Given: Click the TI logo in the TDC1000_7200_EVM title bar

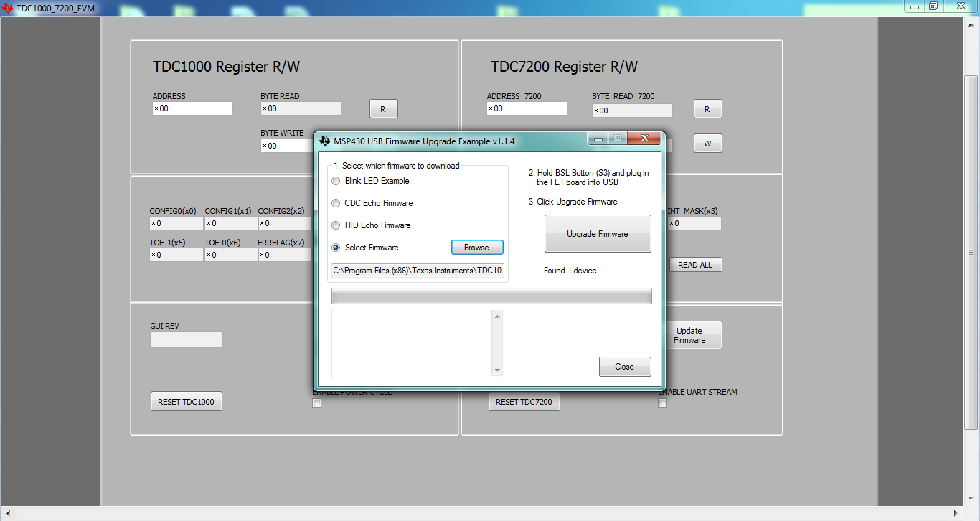Looking at the screenshot, I should [8, 7].
